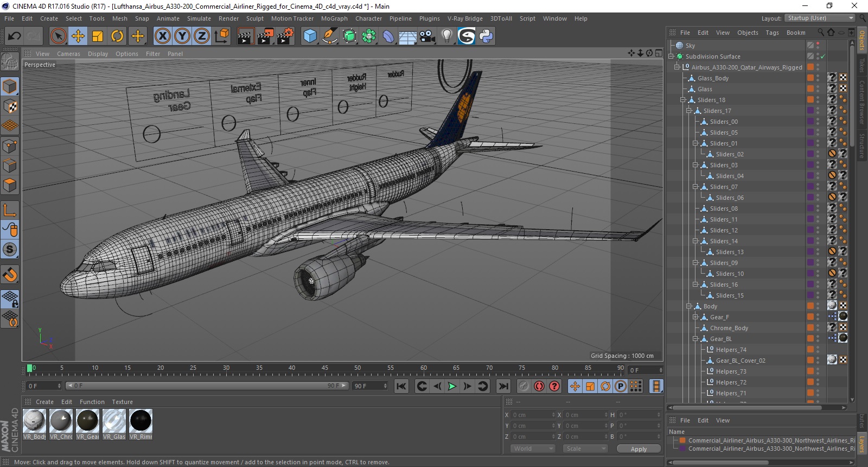Add a Floor environment object
Image resolution: width=868 pixels, height=467 pixels.
pyautogui.click(x=407, y=36)
